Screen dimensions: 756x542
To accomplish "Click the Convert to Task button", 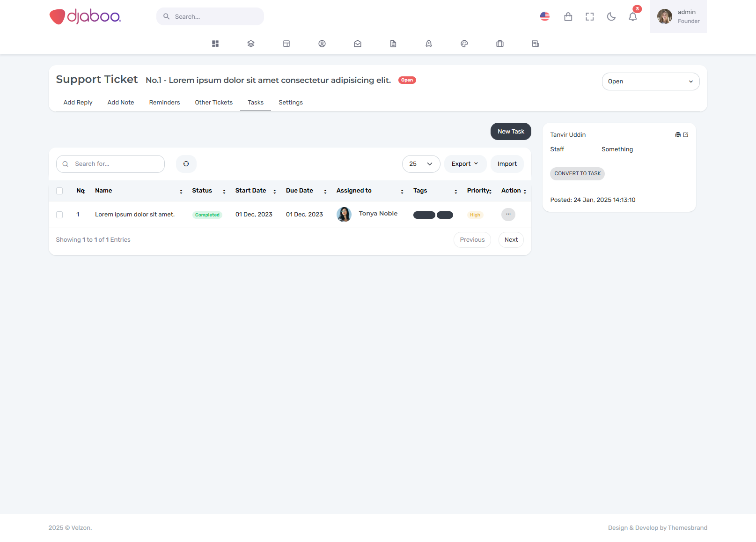I will coord(577,174).
